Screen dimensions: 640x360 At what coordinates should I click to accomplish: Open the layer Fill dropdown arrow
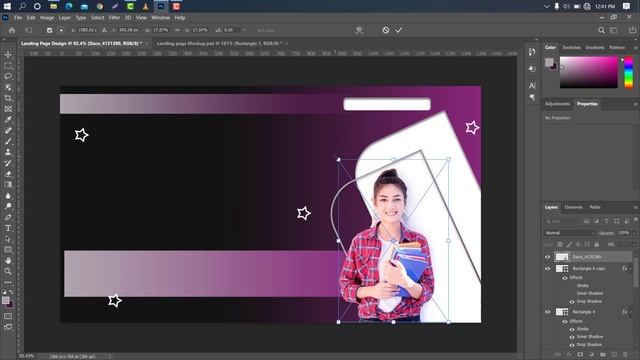(634, 244)
